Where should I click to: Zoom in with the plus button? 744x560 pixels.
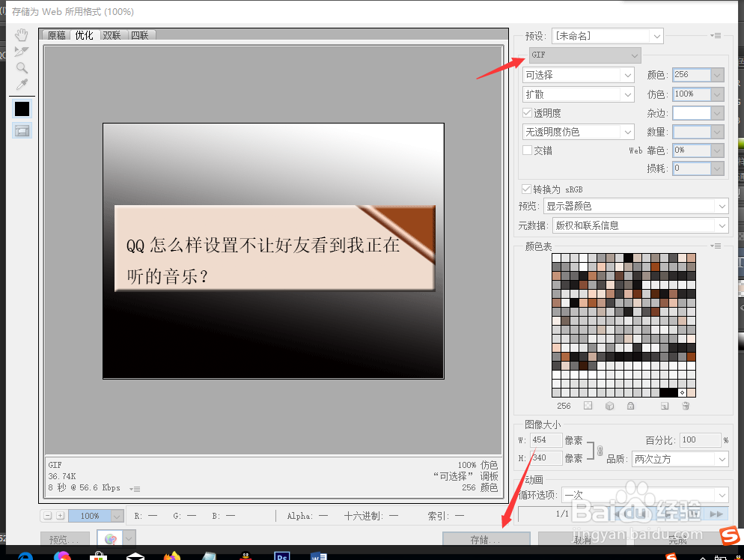coord(61,515)
